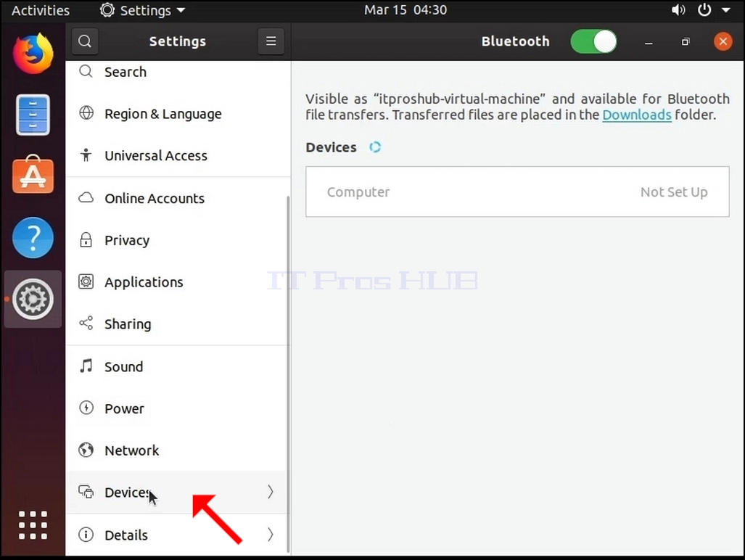The image size is (745, 560).
Task: Click the volume icon in top bar
Action: (x=678, y=10)
